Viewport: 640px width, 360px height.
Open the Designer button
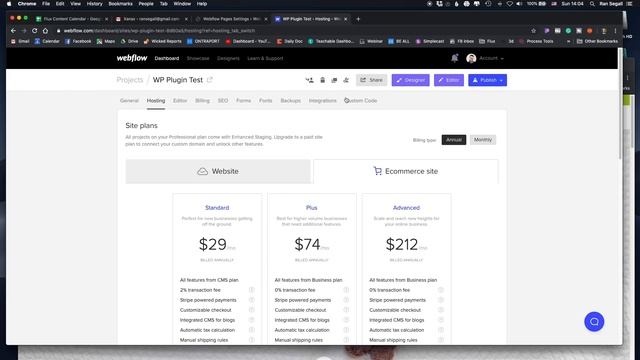411,80
